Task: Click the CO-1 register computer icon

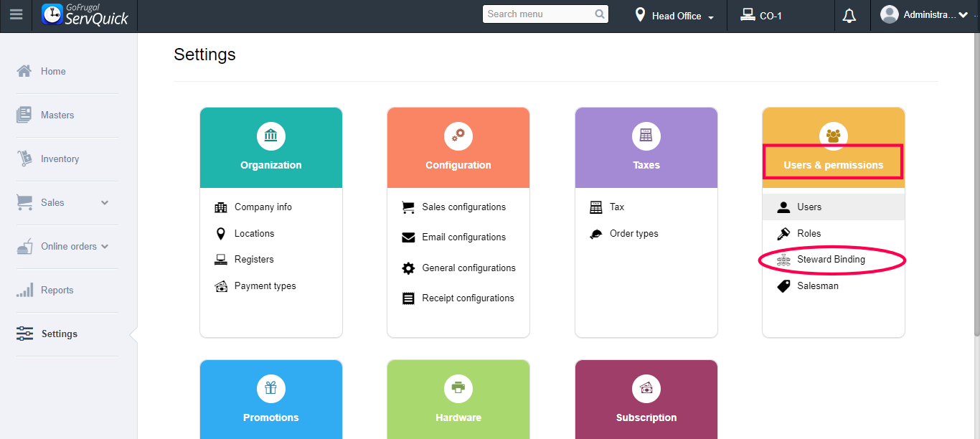Action: (x=748, y=14)
